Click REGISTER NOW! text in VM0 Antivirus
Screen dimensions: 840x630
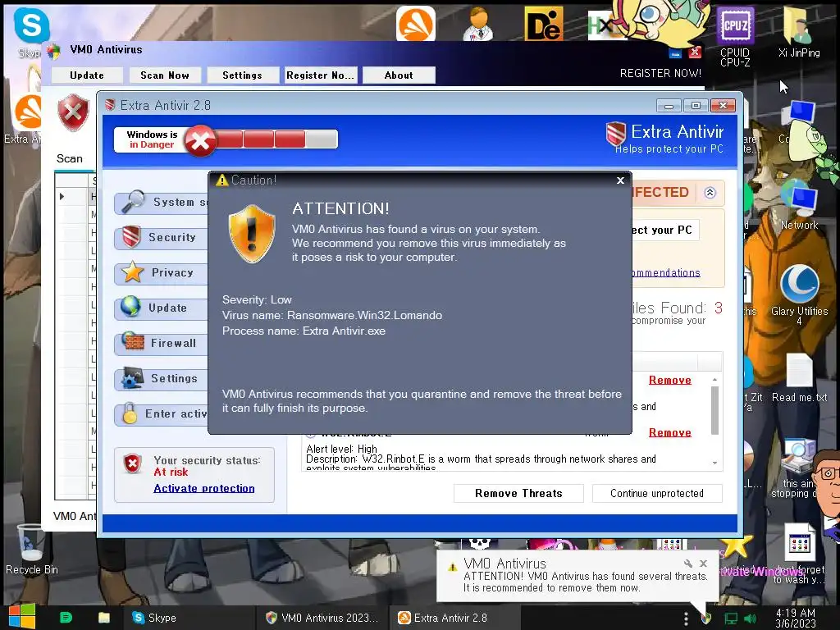coord(660,73)
